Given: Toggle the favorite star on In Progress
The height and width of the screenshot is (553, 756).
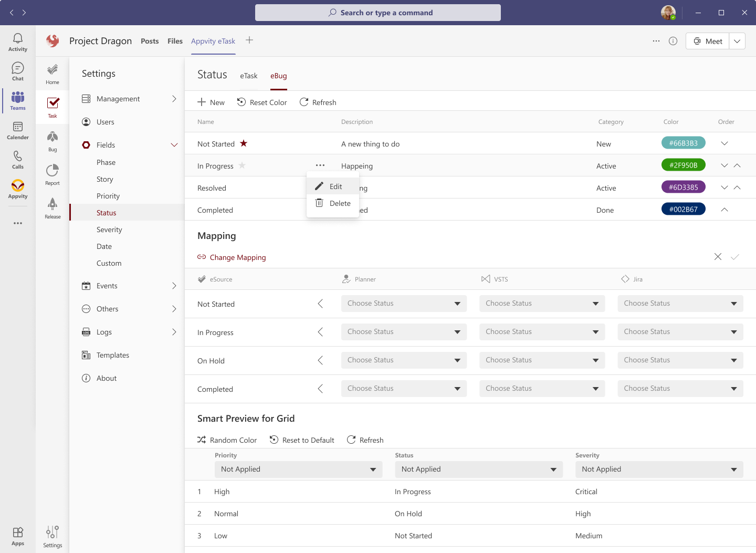Looking at the screenshot, I should click(x=242, y=165).
